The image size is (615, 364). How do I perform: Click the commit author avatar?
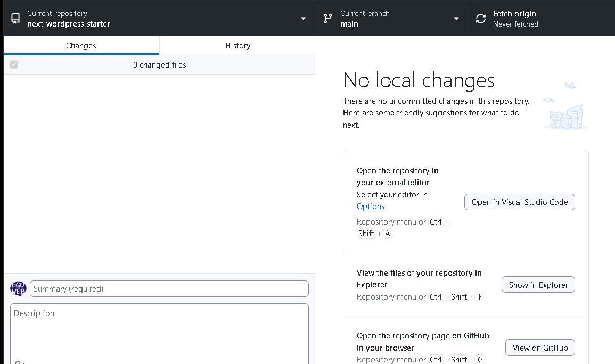pyautogui.click(x=18, y=289)
